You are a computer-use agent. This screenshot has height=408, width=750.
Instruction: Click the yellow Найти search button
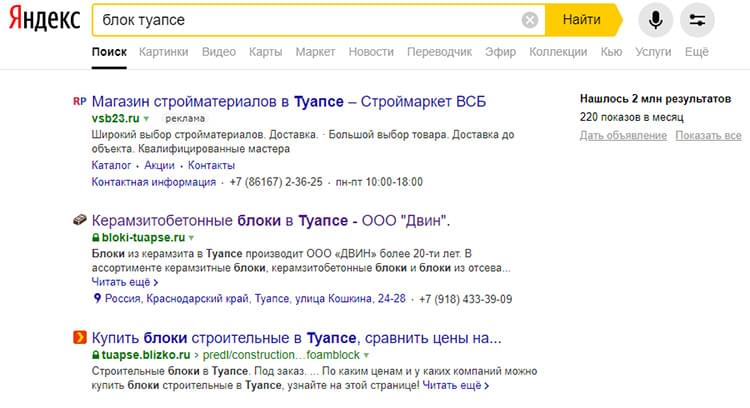click(582, 20)
